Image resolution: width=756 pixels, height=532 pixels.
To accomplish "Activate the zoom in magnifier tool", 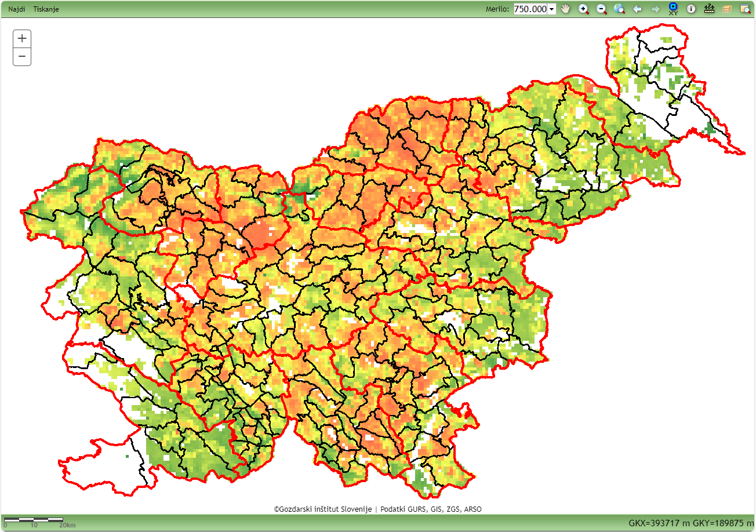I will pyautogui.click(x=584, y=9).
